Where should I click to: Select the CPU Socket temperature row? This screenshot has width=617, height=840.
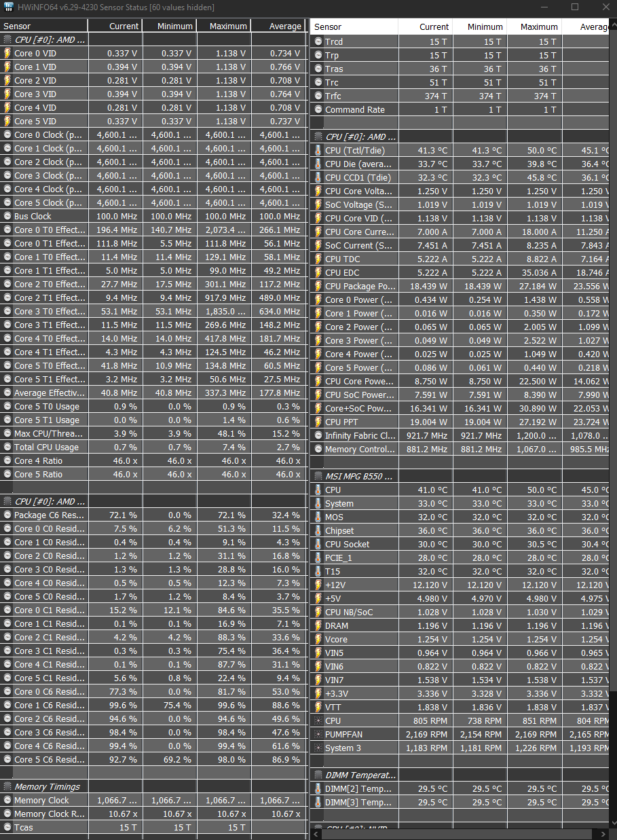click(x=460, y=544)
